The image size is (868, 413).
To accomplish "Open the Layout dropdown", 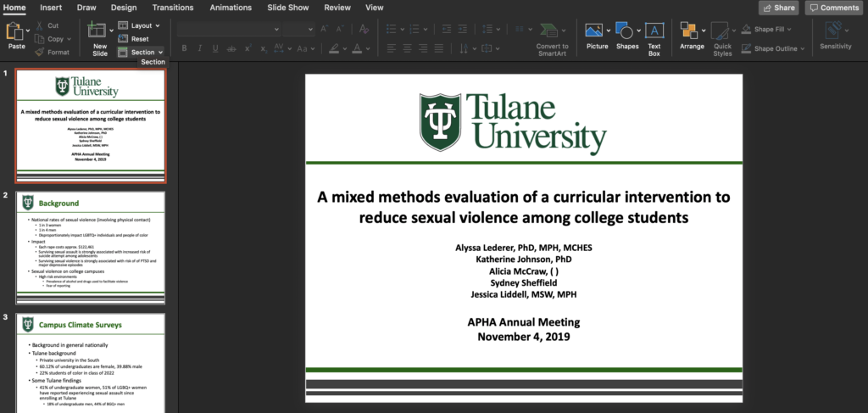I will coord(139,25).
